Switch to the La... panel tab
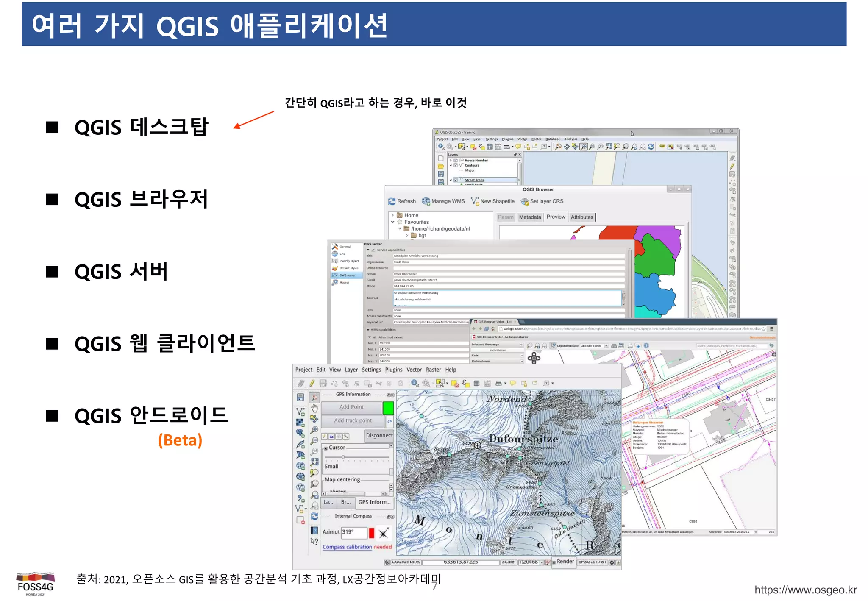Viewport: 868px width, 601px height. tap(328, 502)
